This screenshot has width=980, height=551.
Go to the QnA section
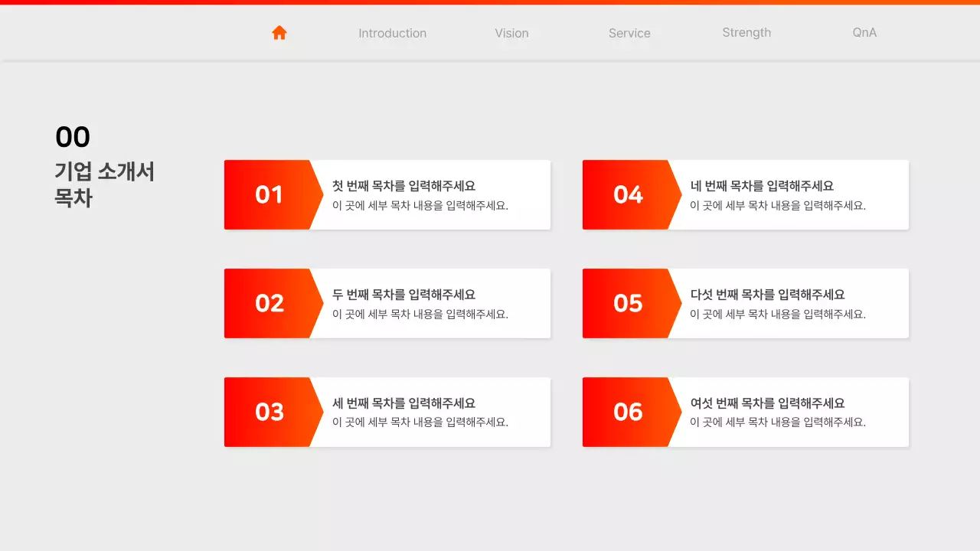click(x=864, y=32)
